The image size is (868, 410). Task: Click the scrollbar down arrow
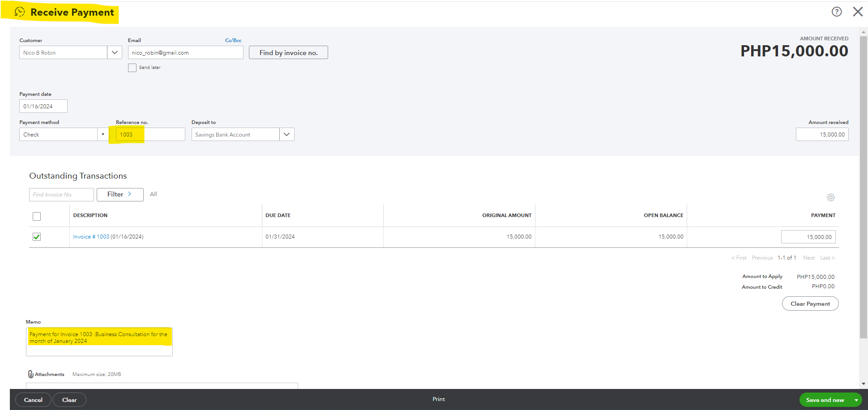pos(864,384)
